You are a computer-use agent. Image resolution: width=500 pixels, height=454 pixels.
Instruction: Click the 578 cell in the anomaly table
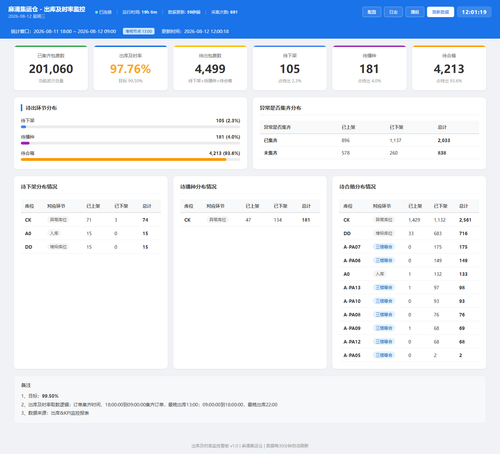[x=346, y=153]
